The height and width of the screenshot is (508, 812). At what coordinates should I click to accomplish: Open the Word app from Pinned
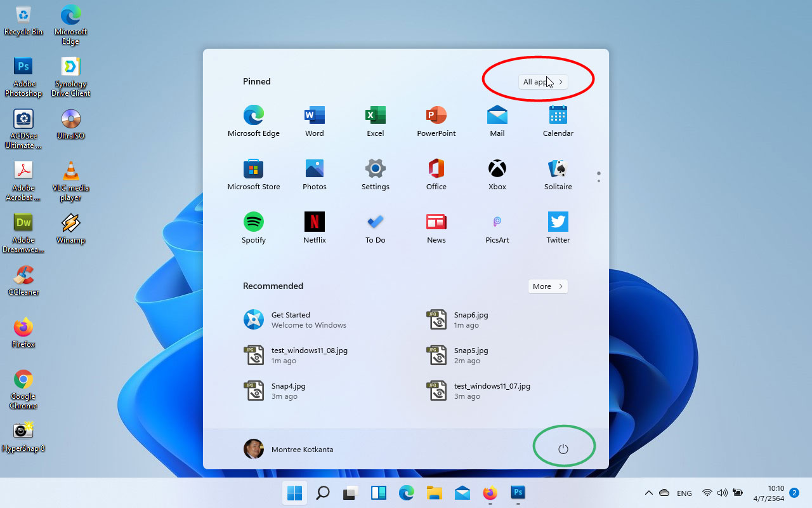[314, 121]
